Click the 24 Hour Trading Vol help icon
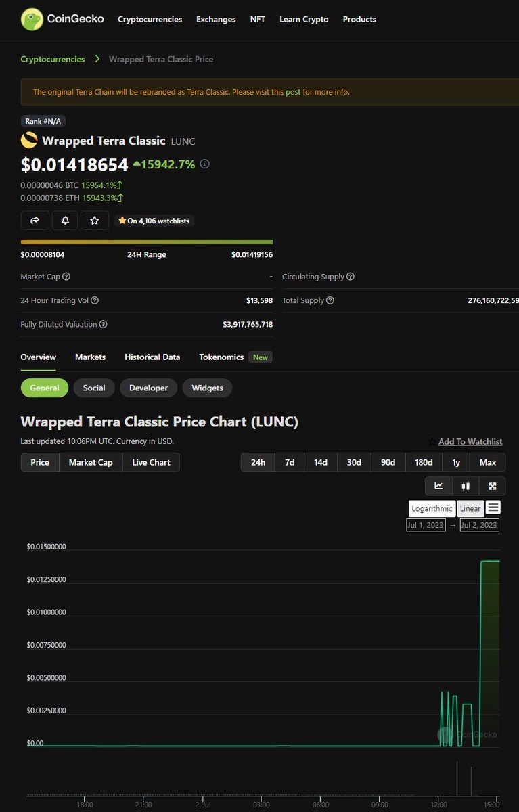519x812 pixels. point(95,300)
